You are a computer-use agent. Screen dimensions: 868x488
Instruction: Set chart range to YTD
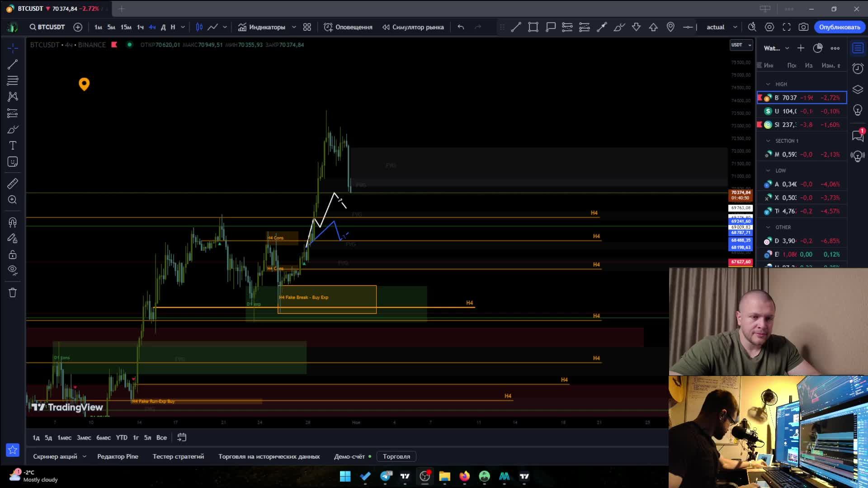pos(121,437)
